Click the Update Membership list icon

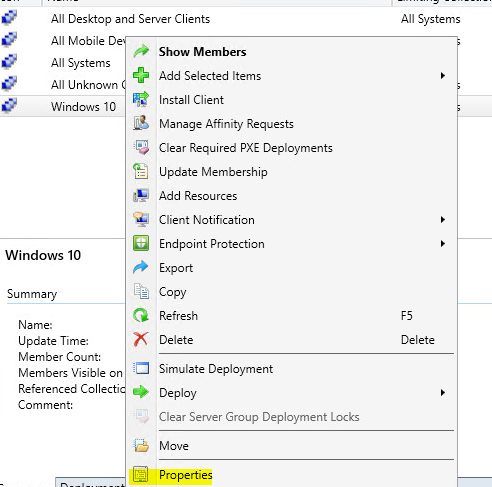coord(141,171)
